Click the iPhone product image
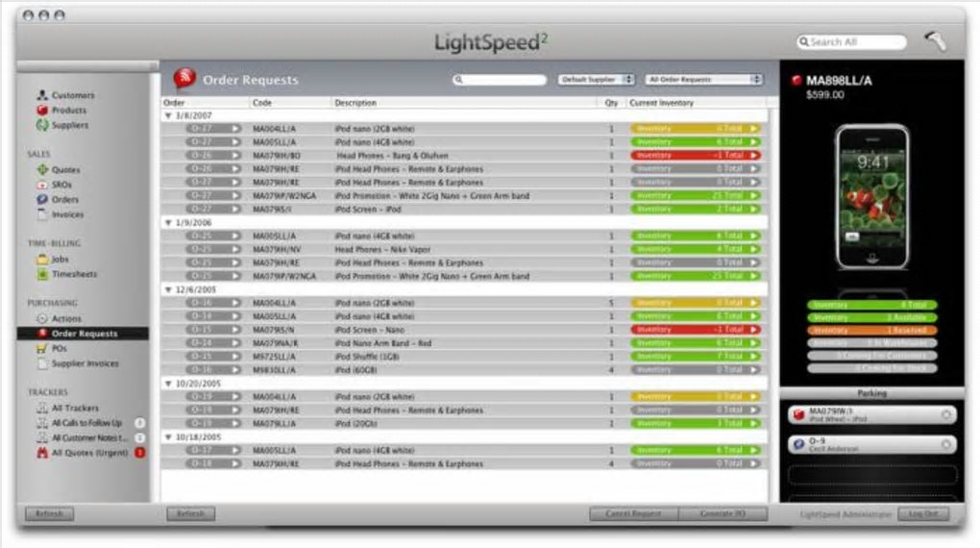This screenshot has height=548, width=980. pos(872,197)
